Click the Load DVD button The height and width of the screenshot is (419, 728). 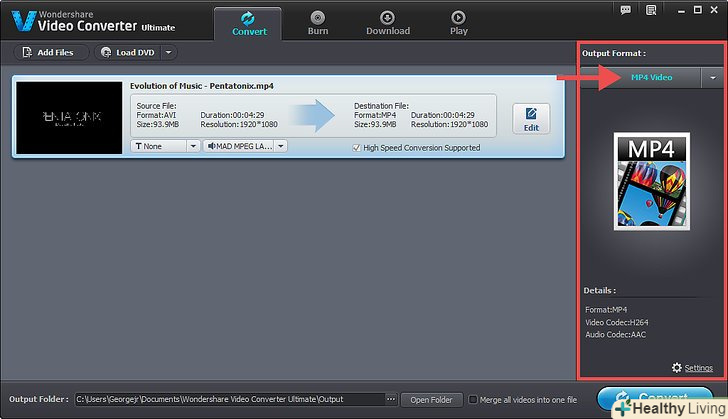tap(129, 52)
